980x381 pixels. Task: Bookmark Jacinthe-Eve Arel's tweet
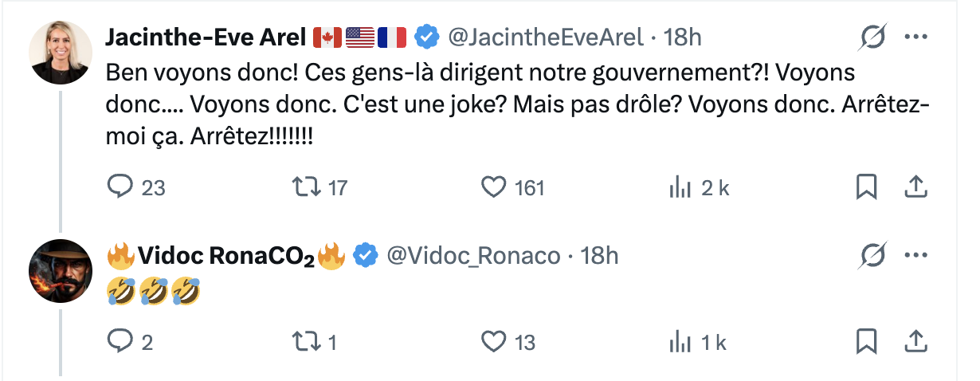(866, 187)
